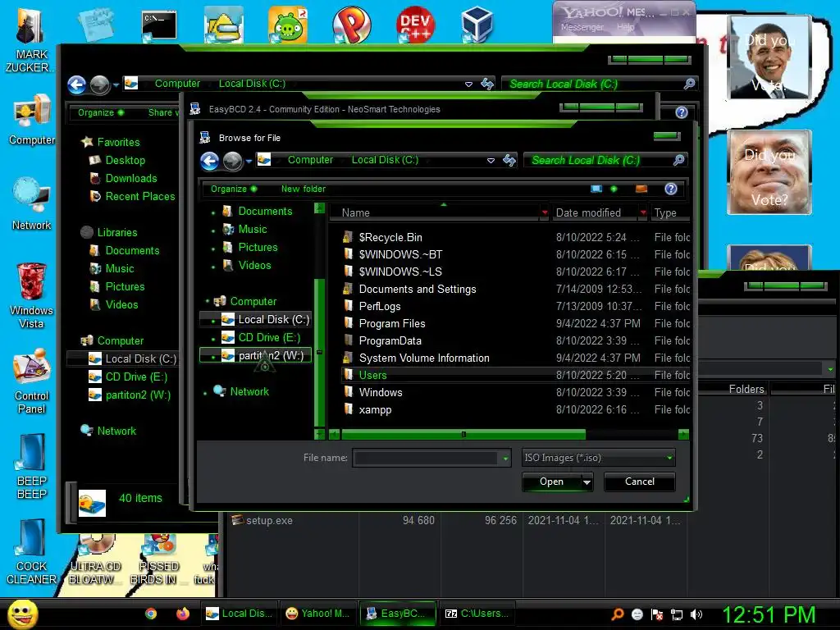Click Forward arrow in Browse for File dialog
The width and height of the screenshot is (840, 630).
[232, 161]
